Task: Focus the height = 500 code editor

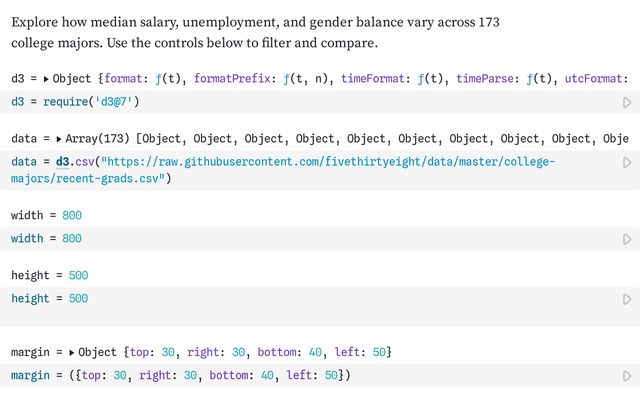Action: coord(300,299)
